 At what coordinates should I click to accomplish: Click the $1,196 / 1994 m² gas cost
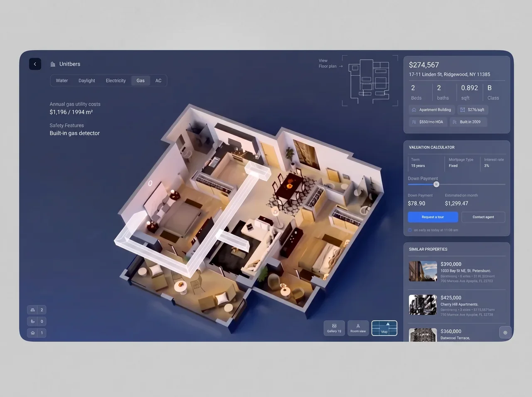(x=71, y=112)
